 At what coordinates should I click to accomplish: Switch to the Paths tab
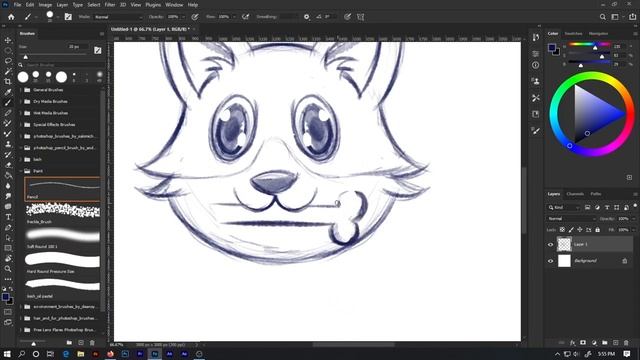click(x=596, y=194)
